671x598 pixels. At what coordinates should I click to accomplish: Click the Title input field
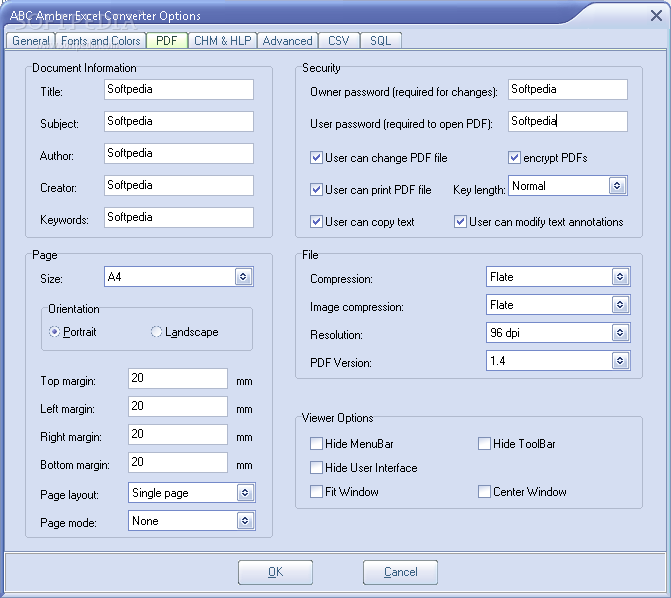pos(179,89)
